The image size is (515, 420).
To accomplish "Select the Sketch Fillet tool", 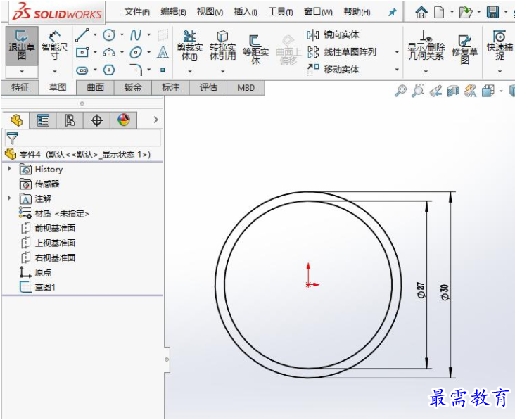I will click(136, 70).
